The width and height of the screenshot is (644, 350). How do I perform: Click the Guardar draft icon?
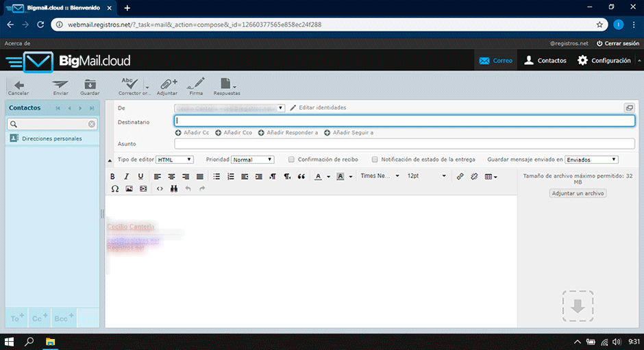(x=90, y=84)
